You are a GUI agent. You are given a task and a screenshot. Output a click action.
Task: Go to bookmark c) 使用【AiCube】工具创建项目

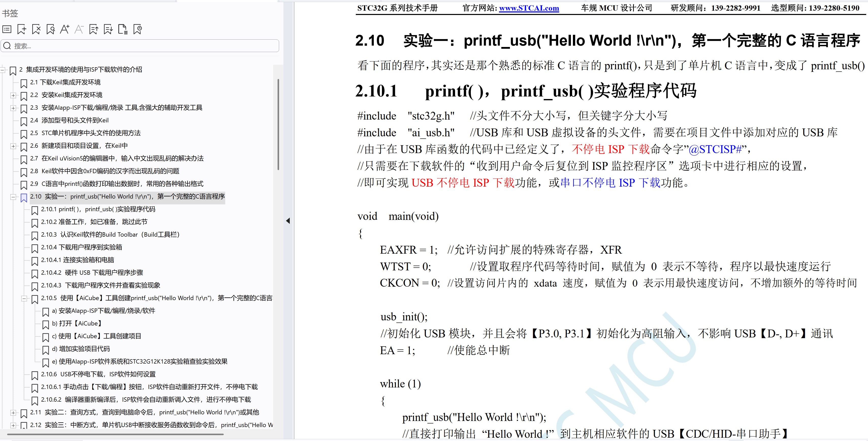pyautogui.click(x=96, y=336)
